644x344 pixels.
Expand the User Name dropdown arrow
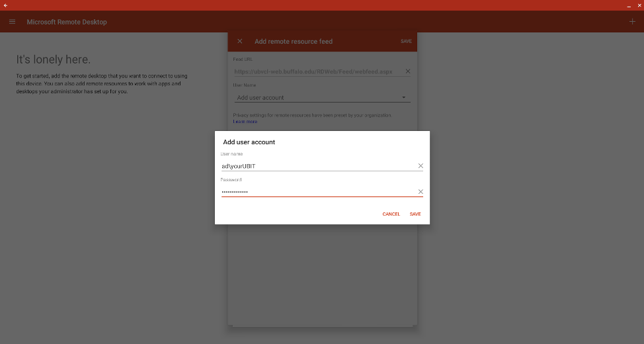(x=404, y=98)
